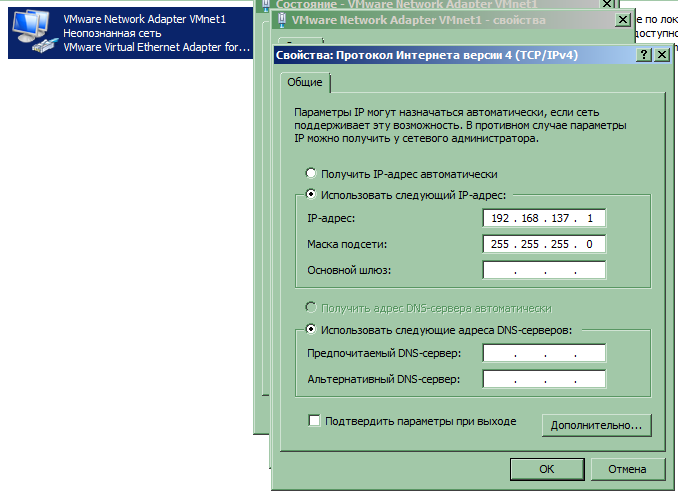Click the IP-адрес field 192.168.137.1
The image size is (678, 492).
pos(544,218)
